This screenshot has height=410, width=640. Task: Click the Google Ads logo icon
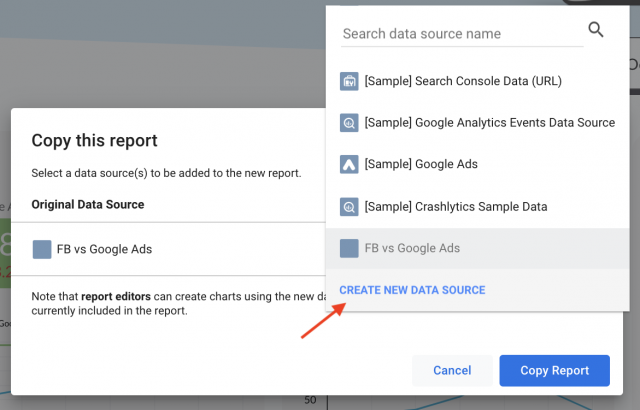[x=349, y=164]
